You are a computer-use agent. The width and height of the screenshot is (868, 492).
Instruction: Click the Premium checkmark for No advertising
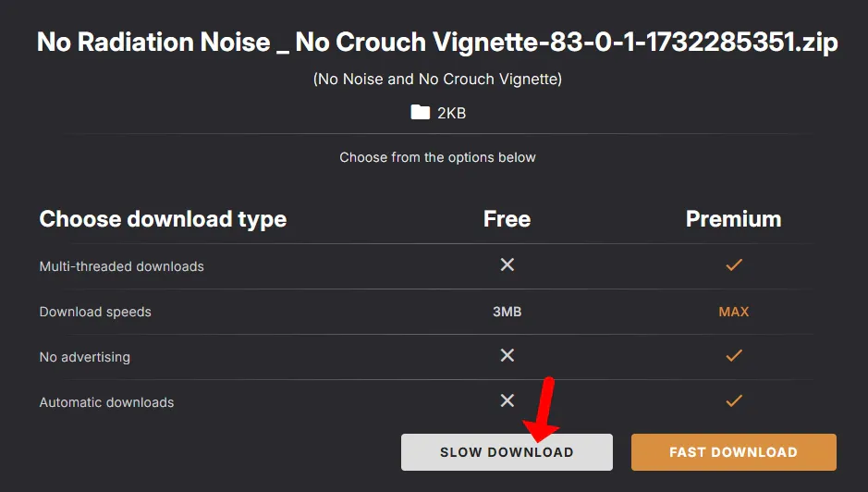point(734,356)
